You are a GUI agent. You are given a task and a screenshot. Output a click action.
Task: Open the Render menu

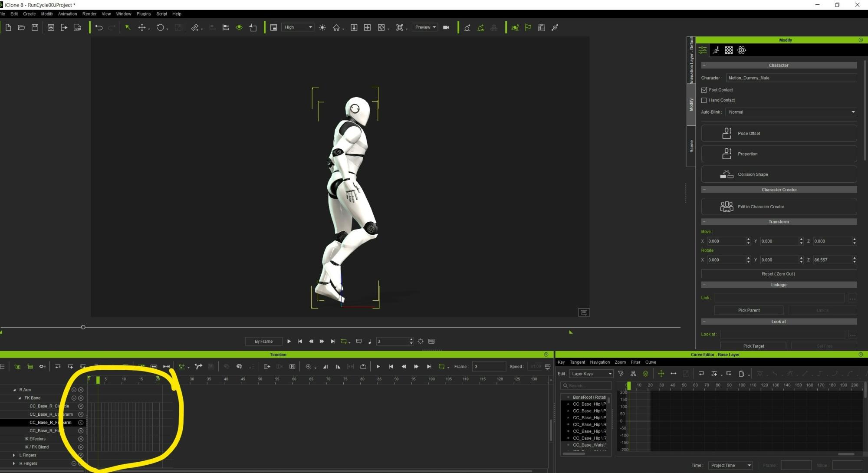pyautogui.click(x=89, y=14)
